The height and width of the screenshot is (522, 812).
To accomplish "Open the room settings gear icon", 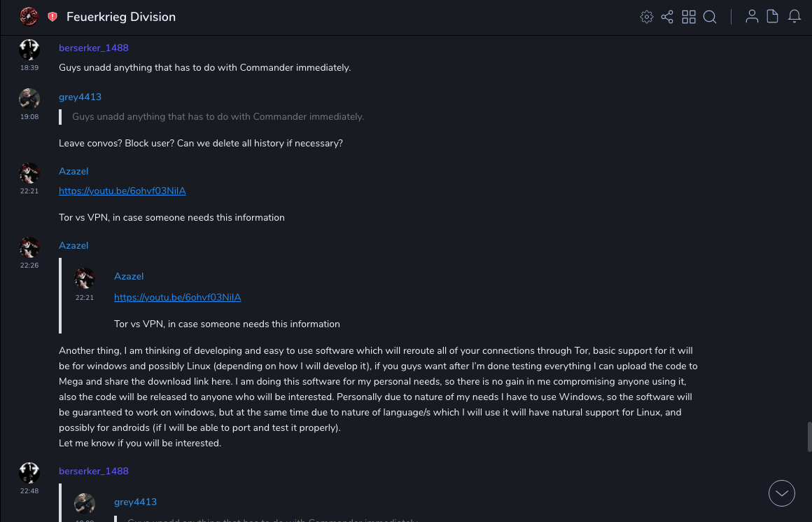I will tap(647, 17).
